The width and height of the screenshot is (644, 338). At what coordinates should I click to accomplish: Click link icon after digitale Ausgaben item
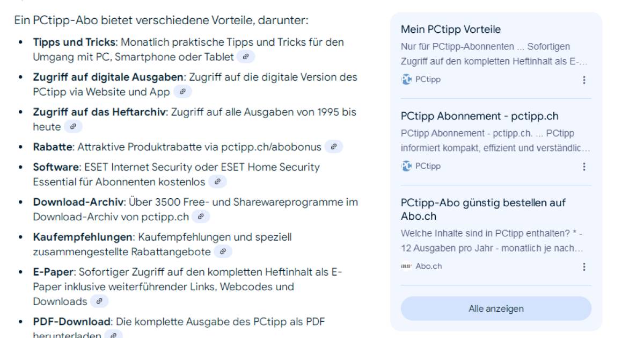pos(182,92)
